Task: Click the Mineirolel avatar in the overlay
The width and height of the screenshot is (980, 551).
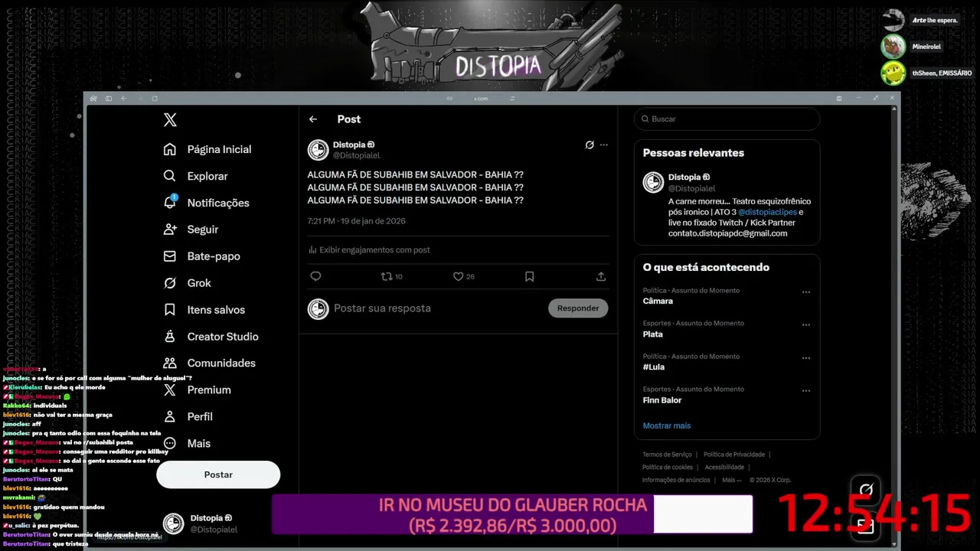Action: [x=893, y=47]
